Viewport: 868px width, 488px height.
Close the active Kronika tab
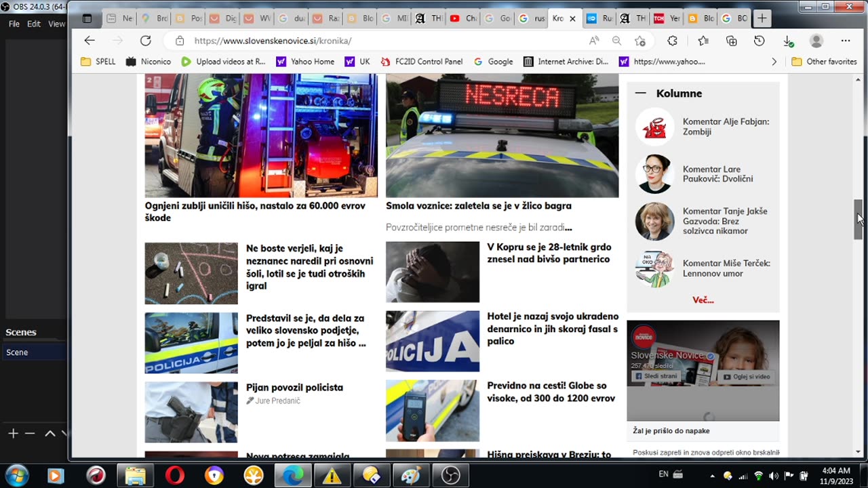pos(572,18)
